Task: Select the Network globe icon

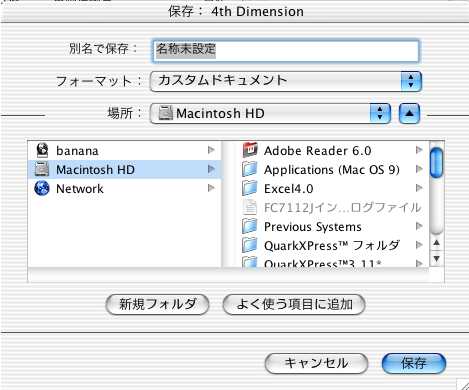Action: [x=42, y=188]
